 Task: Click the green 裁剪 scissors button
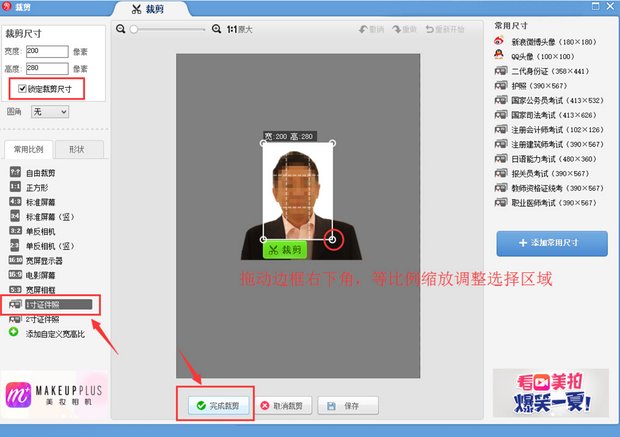pyautogui.click(x=285, y=250)
